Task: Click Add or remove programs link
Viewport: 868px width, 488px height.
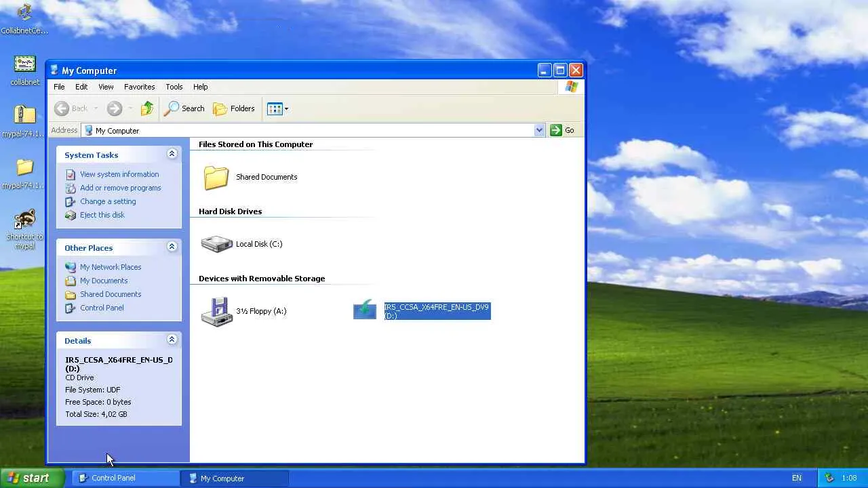Action: click(x=121, y=188)
